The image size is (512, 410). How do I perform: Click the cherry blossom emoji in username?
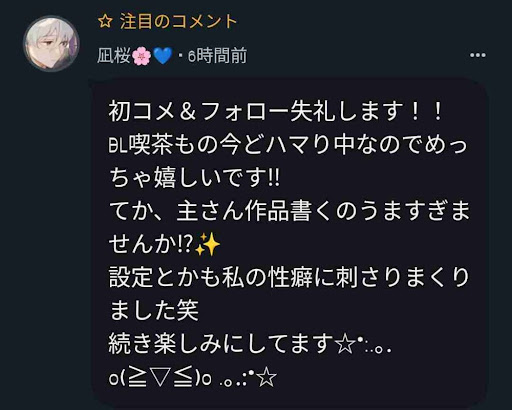point(141,56)
